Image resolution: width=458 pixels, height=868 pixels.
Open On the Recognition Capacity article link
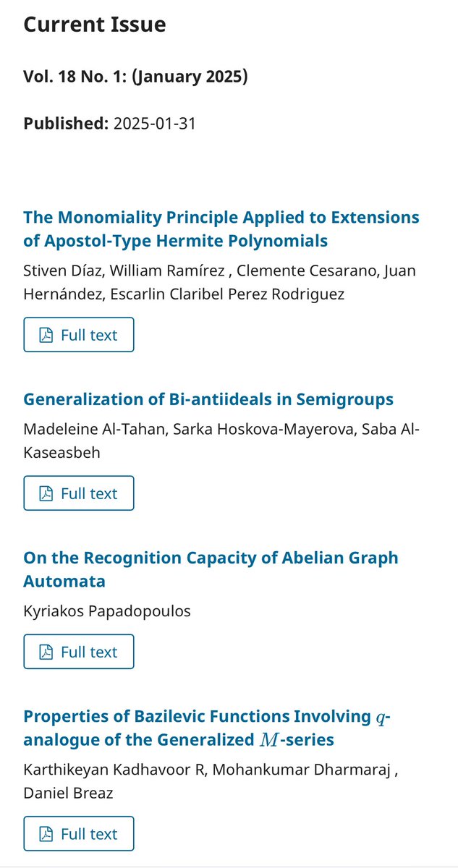pyautogui.click(x=211, y=569)
